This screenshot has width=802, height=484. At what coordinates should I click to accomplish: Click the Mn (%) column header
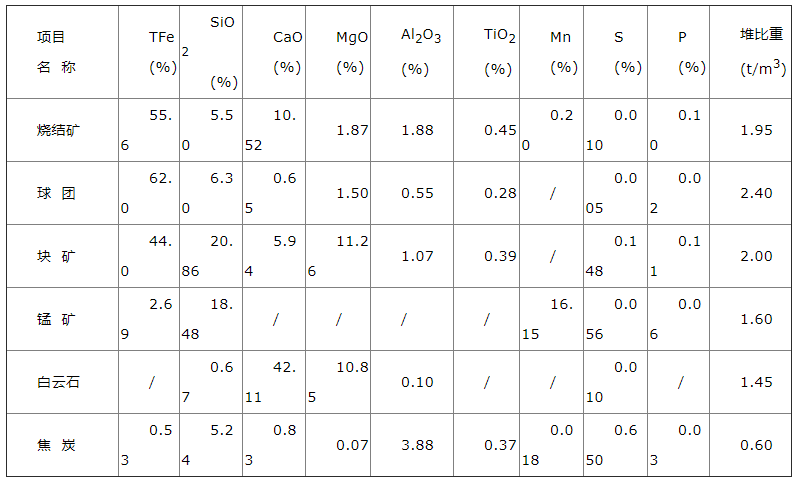(x=551, y=52)
